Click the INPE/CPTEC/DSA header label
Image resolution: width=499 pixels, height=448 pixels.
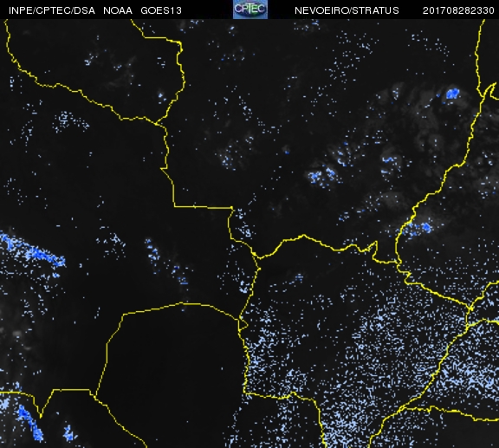(x=52, y=10)
